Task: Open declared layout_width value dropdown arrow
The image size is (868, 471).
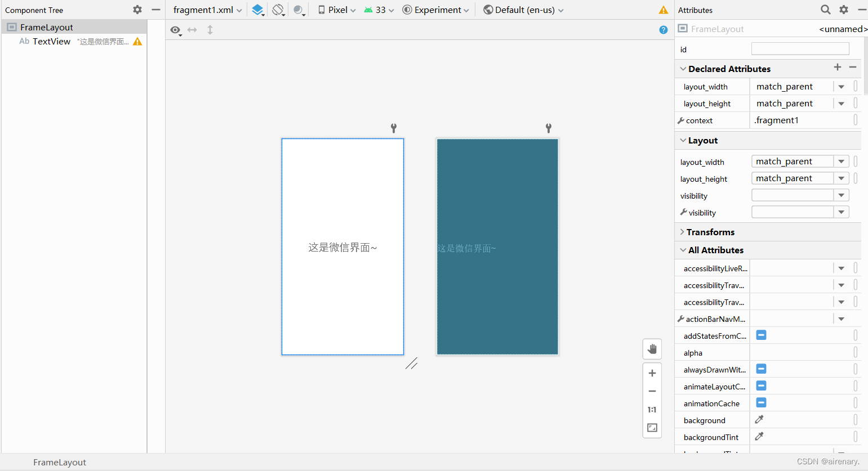Action: click(x=842, y=87)
